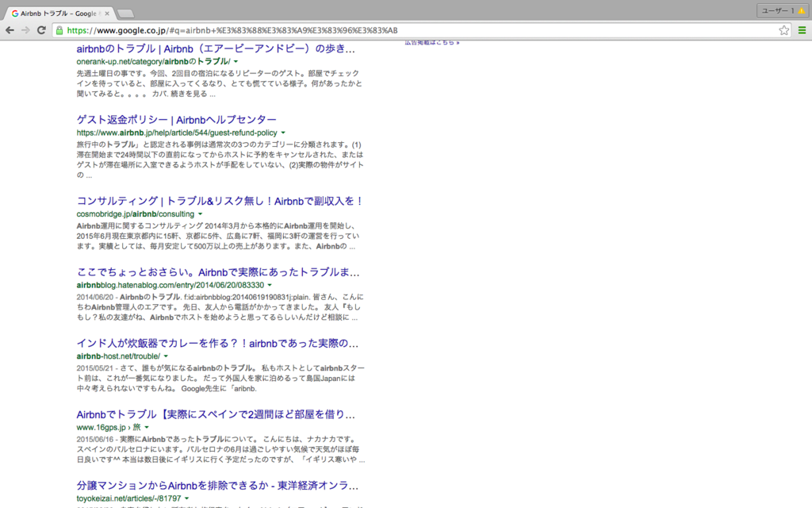
Task: Expand dropdown arrow beside airbnbblog.hatenablog.com URL
Action: click(270, 285)
